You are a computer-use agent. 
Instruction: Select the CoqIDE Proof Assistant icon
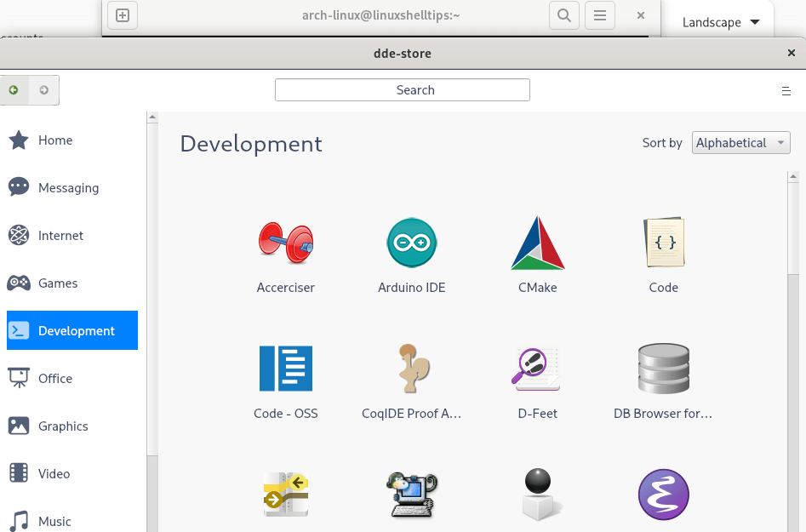point(411,369)
